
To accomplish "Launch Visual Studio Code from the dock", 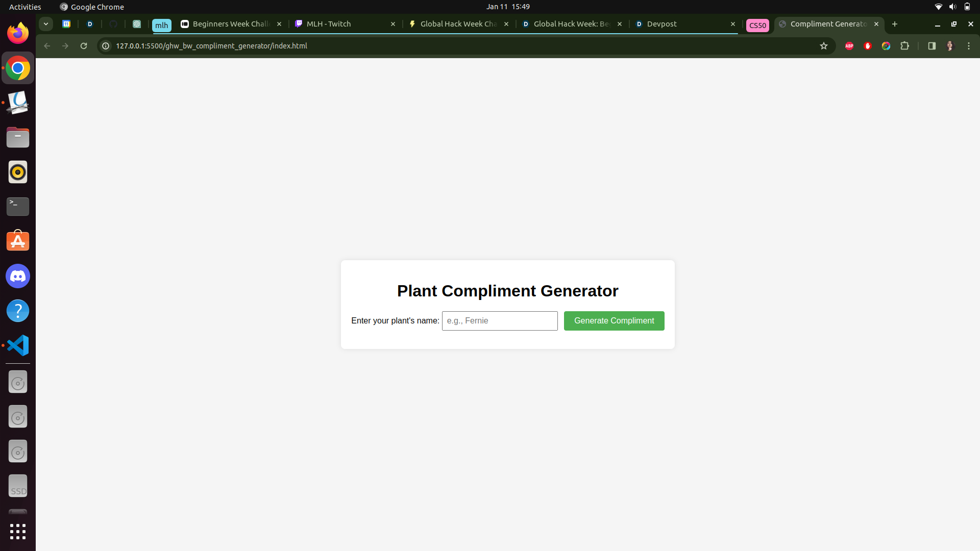I will click(17, 345).
